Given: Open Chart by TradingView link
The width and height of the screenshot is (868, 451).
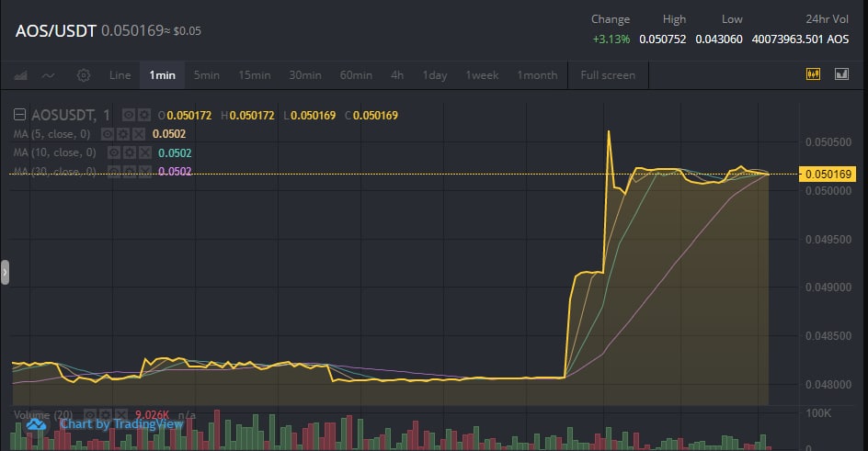Looking at the screenshot, I should pos(121,424).
